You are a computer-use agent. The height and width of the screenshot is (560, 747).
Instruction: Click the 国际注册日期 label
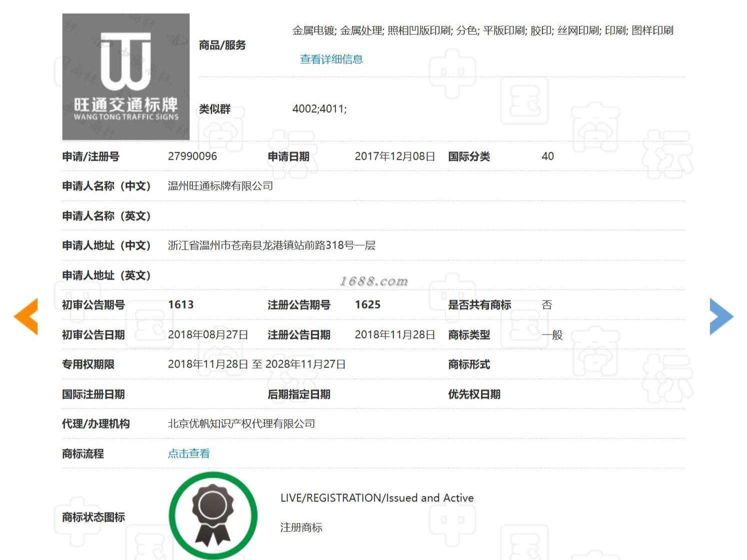(93, 394)
